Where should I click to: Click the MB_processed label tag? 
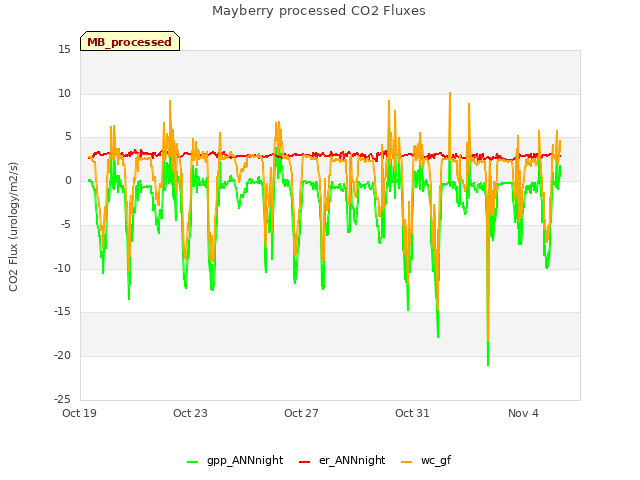click(130, 41)
